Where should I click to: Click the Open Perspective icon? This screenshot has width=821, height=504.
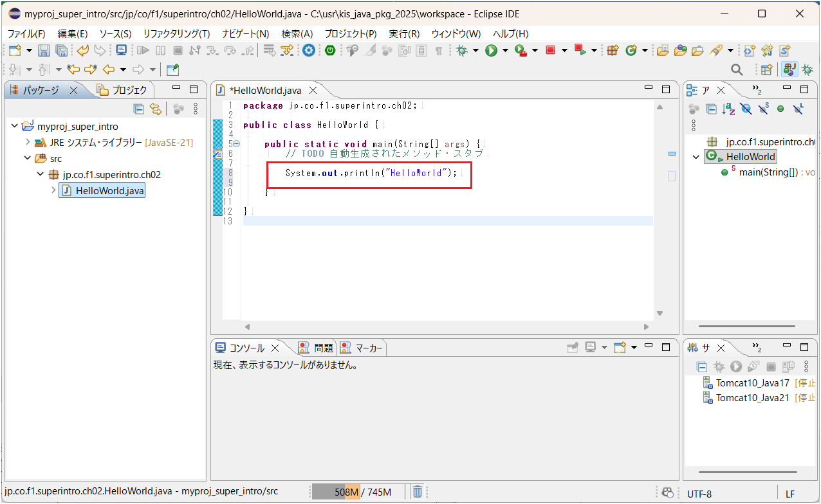tap(766, 69)
